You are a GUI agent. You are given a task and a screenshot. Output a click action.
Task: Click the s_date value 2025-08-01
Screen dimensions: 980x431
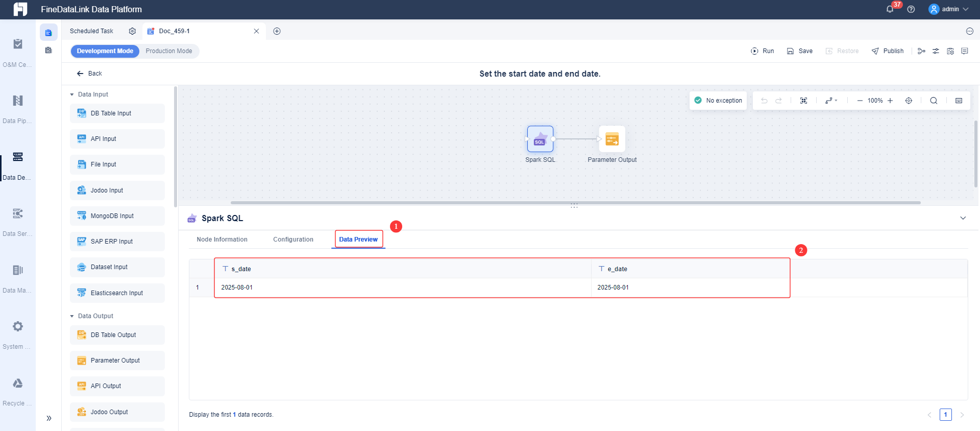point(237,288)
